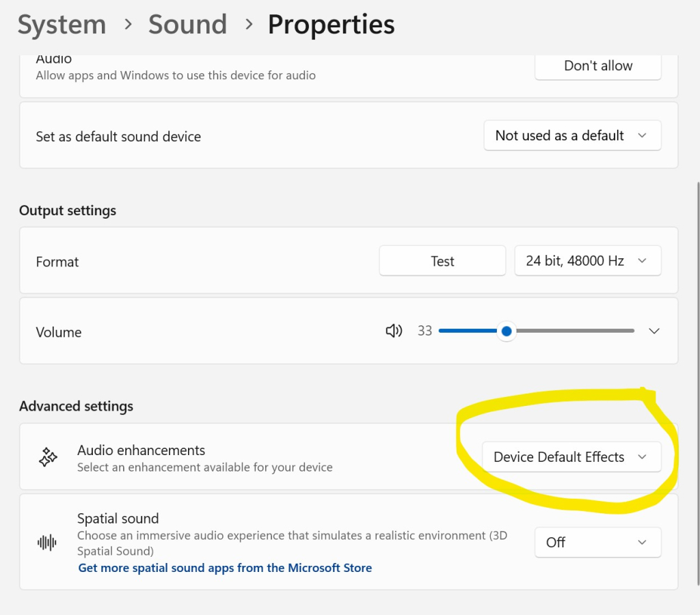Screen dimensions: 700x615
Task: Click the Audio enhancements sparkle icon
Action: [48, 456]
